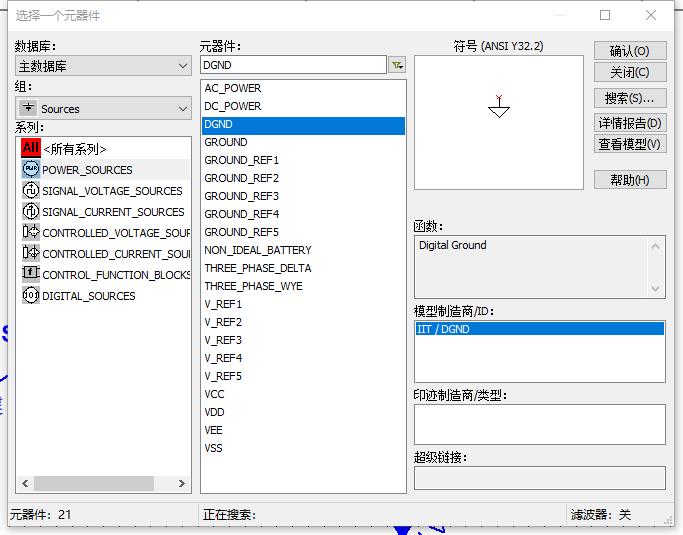
Task: Click the SIGNAL_VOLTAGE_SOURCES family icon
Action: [30, 190]
